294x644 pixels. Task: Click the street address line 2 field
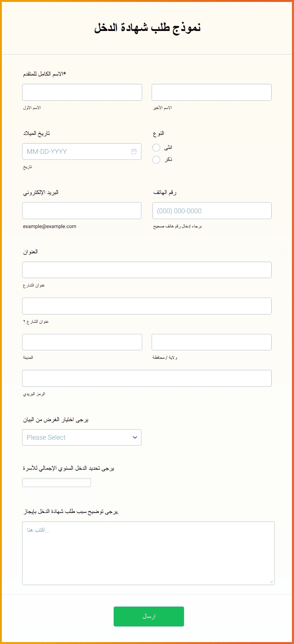tap(147, 306)
